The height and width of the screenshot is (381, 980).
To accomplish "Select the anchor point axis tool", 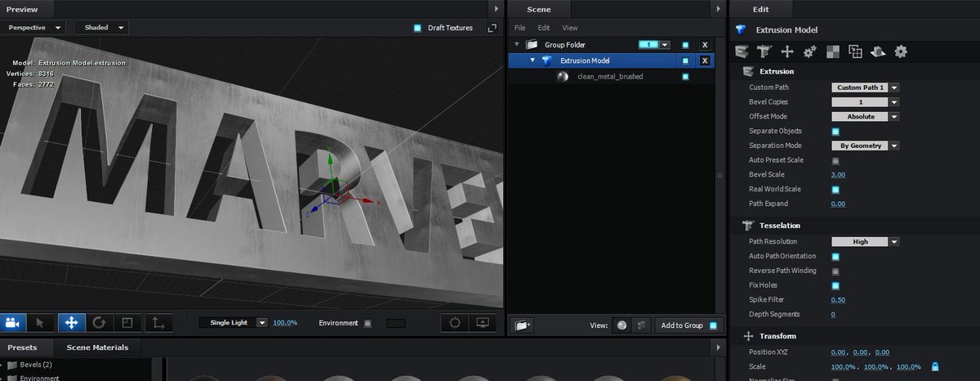I will coord(158,322).
